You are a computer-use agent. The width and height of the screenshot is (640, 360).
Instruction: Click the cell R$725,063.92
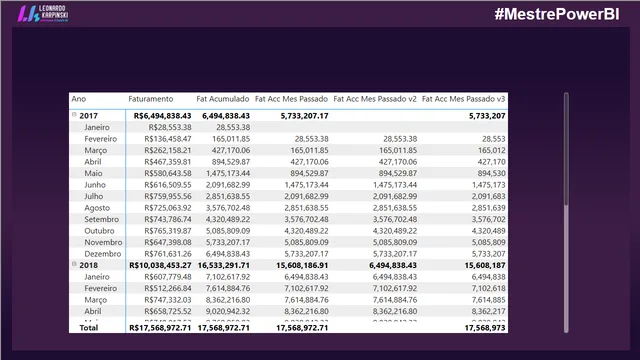coord(168,208)
